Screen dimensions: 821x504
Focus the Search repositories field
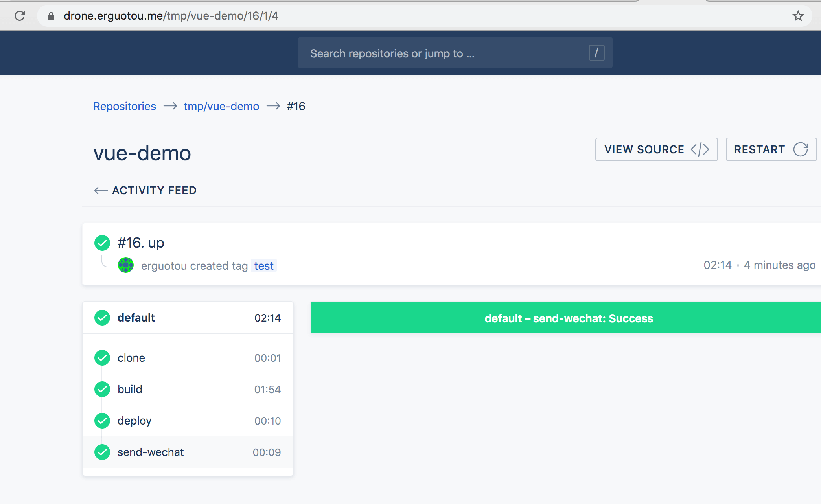click(x=455, y=53)
